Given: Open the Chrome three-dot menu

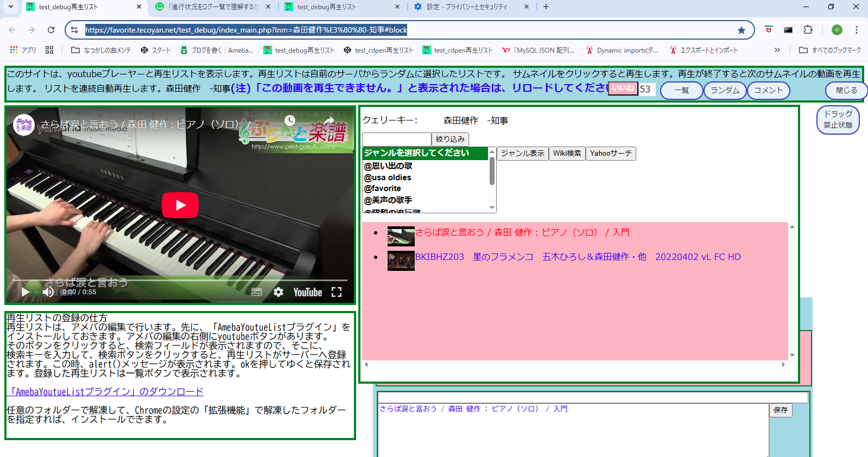Looking at the screenshot, I should pyautogui.click(x=857, y=30).
